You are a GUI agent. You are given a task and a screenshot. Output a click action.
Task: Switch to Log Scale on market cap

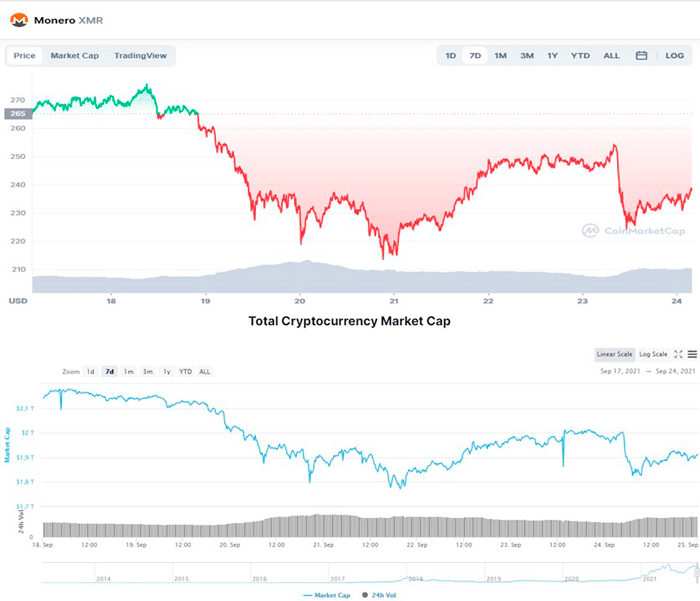653,354
